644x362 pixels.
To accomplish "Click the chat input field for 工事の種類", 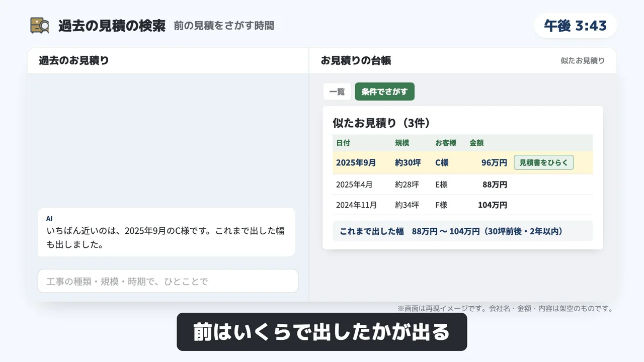I will tap(168, 281).
